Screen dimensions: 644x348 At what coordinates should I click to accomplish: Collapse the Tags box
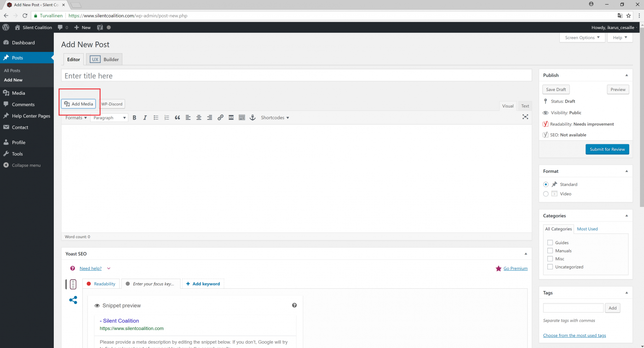[x=626, y=293]
